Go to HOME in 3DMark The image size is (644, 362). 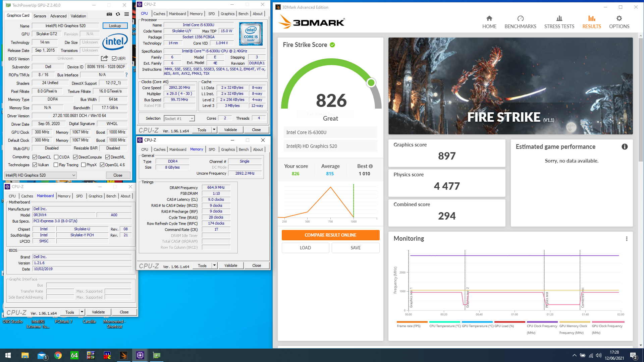coord(489,22)
